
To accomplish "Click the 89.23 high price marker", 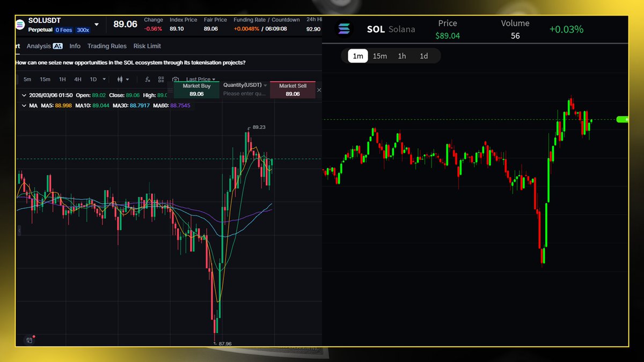I will (258, 127).
